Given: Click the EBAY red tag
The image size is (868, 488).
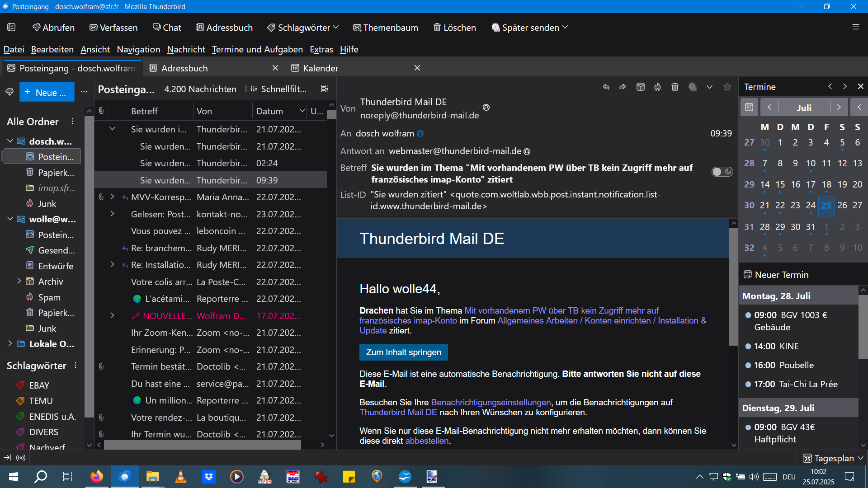Looking at the screenshot, I should tap(39, 385).
